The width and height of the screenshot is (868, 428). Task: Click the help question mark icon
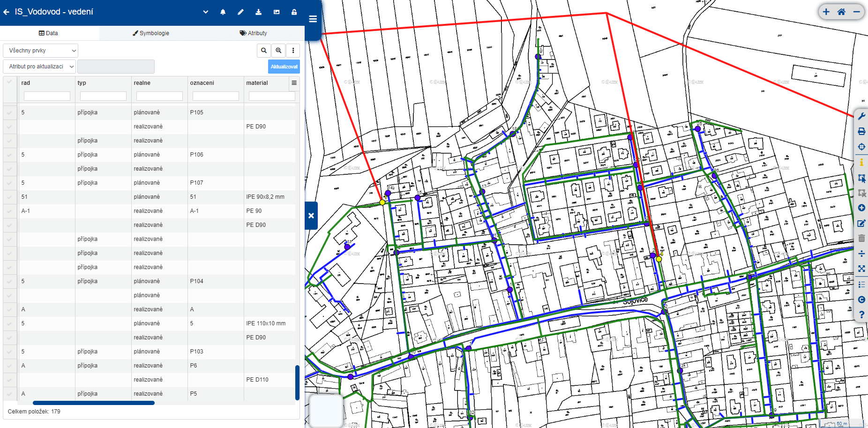[x=861, y=315]
